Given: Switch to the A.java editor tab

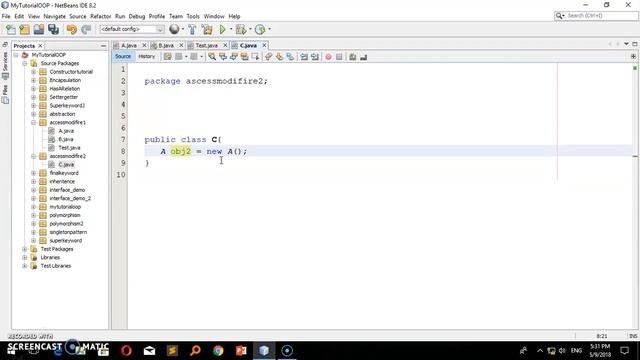Looking at the screenshot, I should pos(129,45).
